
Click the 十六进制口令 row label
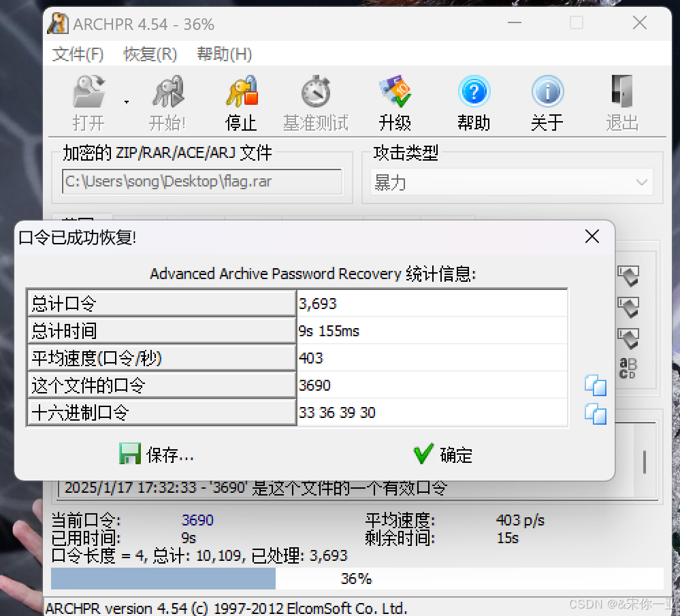(x=162, y=412)
